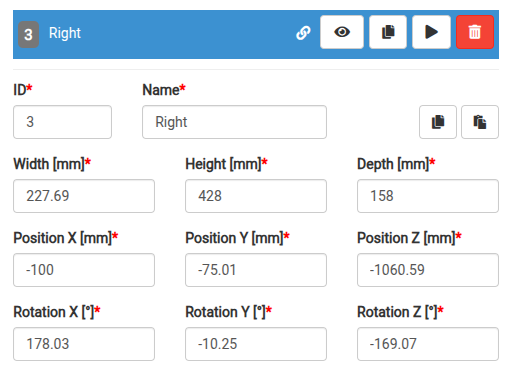Viewport: 511px width, 377px height.
Task: Click the link chain icon in header
Action: tap(303, 33)
